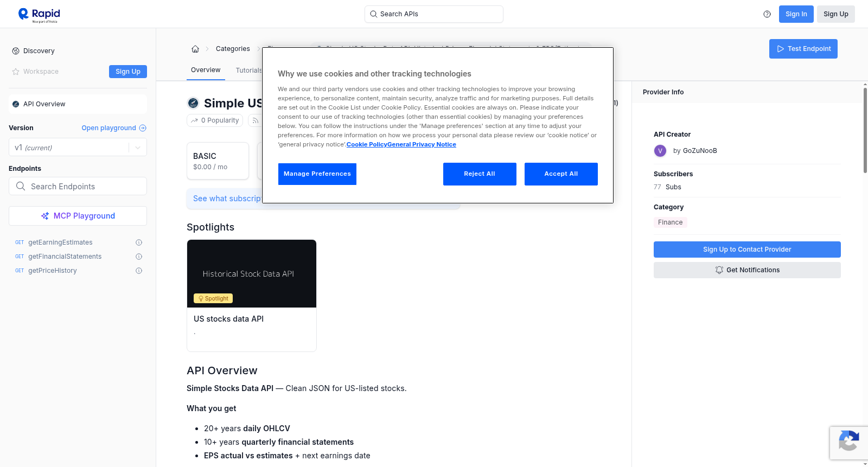
Task: Follow the Open playground link
Action: pos(114,128)
